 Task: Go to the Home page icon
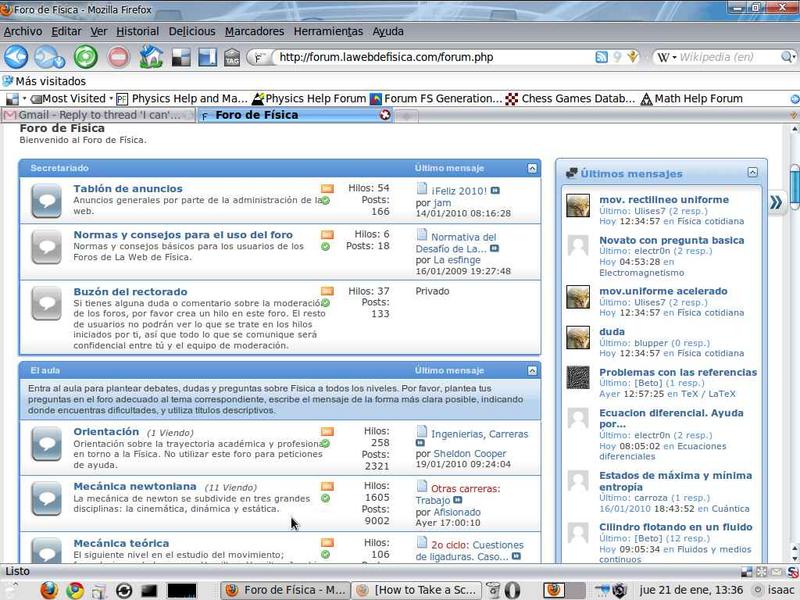pyautogui.click(x=151, y=57)
